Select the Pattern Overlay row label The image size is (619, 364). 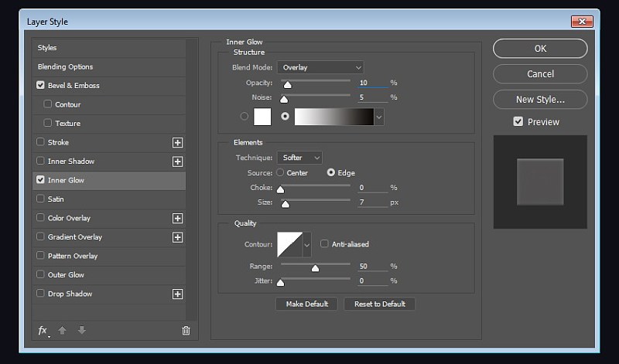tap(73, 256)
